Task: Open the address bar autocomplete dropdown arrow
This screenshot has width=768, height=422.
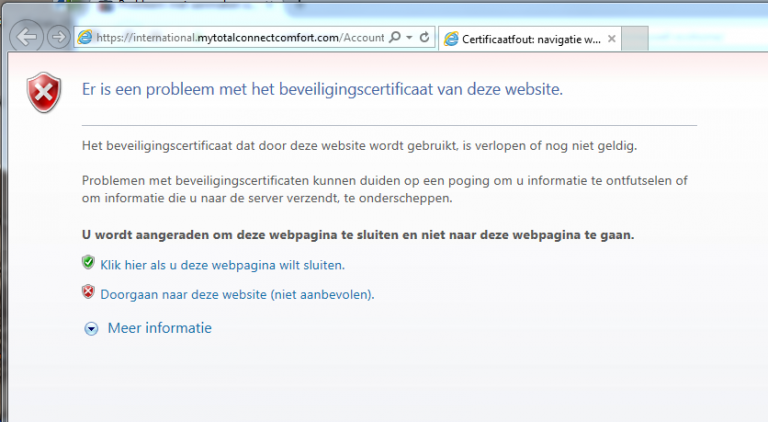Action: (409, 37)
